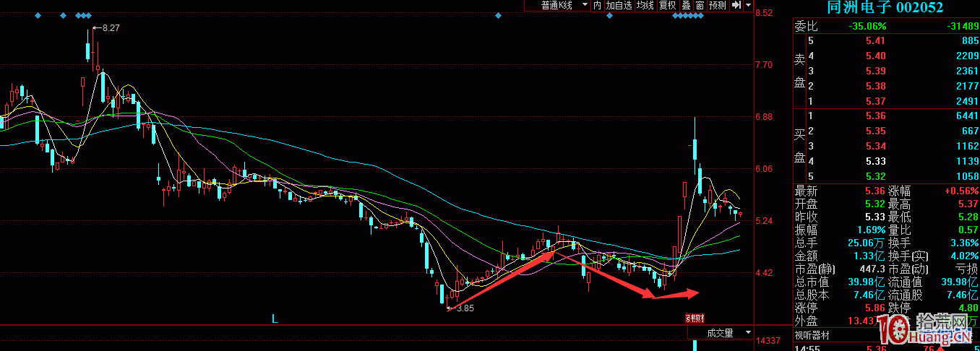Screen dimensions: 980x351
Task: Click the 窗 window button
Action: click(700, 5)
